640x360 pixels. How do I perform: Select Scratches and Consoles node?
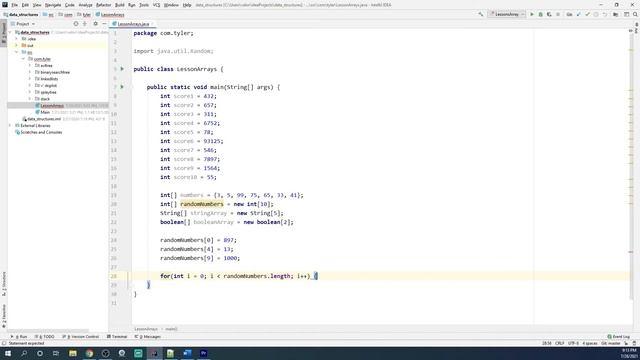[x=38, y=132]
